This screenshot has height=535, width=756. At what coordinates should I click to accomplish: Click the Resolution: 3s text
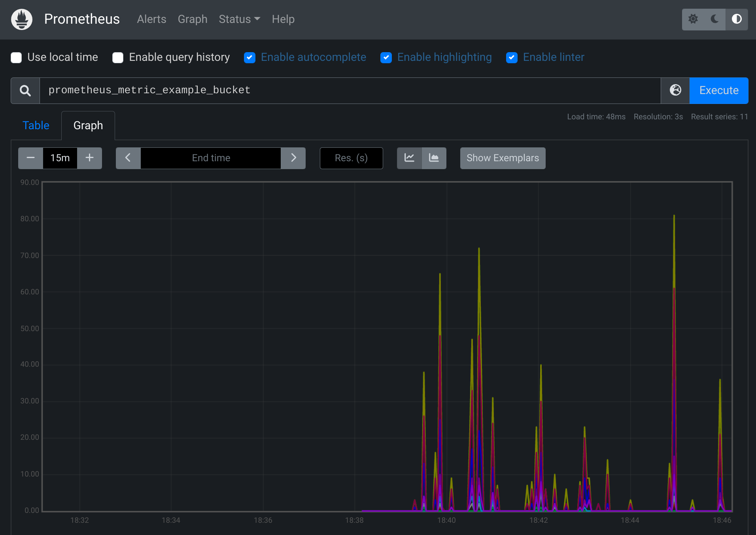point(658,117)
